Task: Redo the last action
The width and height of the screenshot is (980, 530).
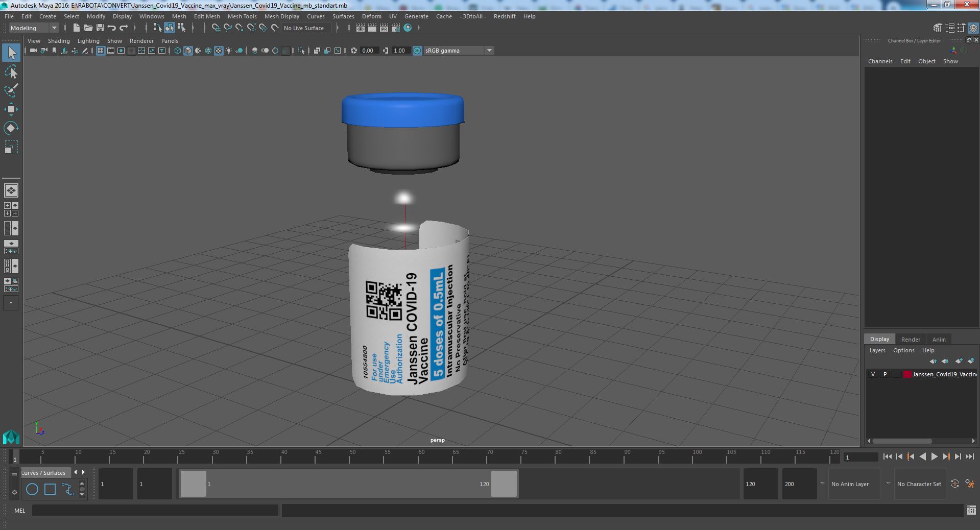Action: click(124, 28)
